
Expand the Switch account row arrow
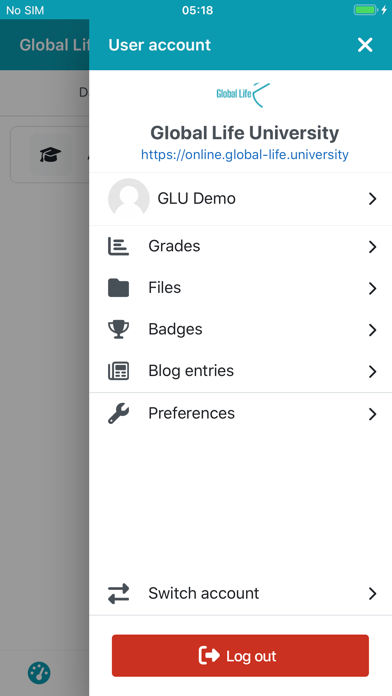(372, 594)
